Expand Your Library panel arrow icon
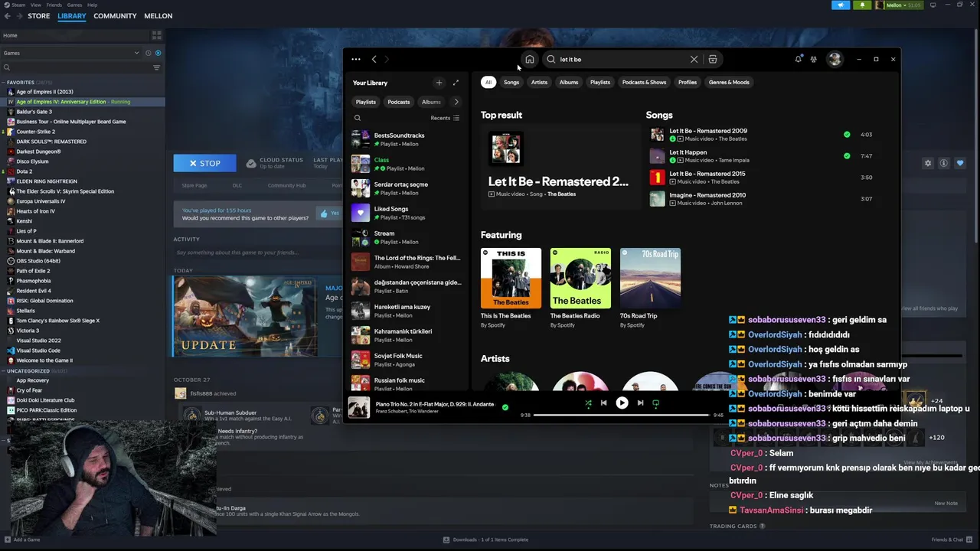The width and height of the screenshot is (980, 551). pyautogui.click(x=456, y=83)
